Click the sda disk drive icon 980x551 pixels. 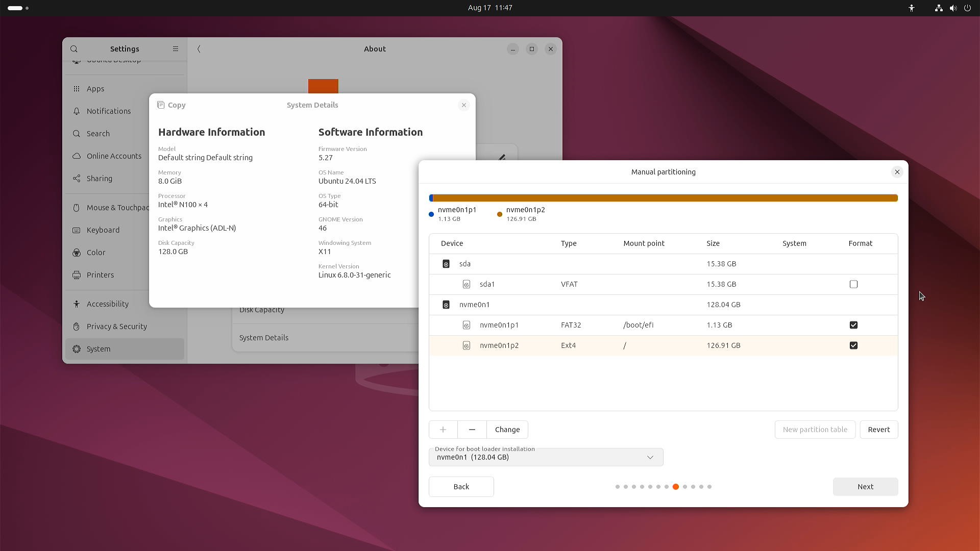click(446, 264)
